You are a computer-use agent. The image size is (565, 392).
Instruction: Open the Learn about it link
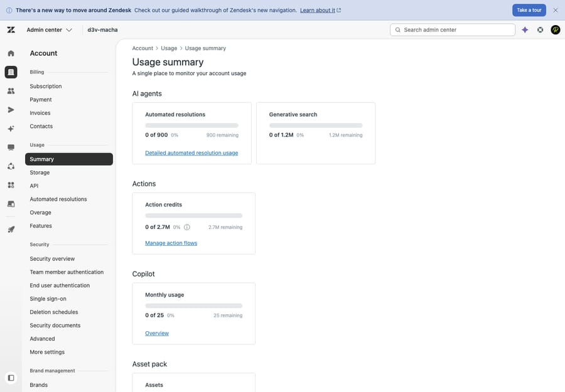(320, 10)
